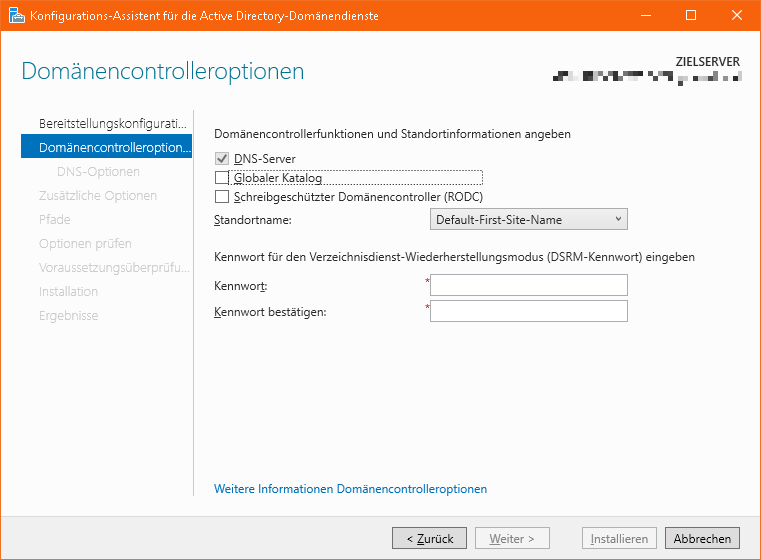
Task: Go back with the Zurück button
Action: point(429,538)
